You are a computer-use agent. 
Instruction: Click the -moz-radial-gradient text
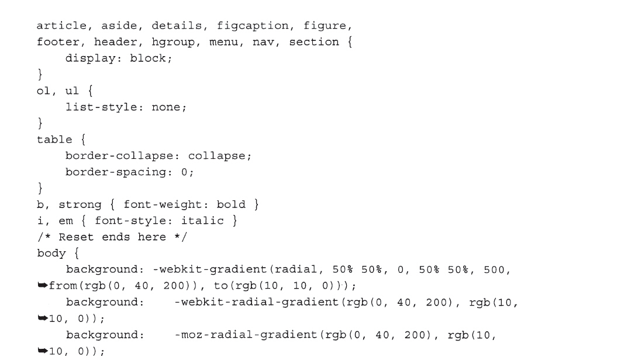tap(246, 335)
